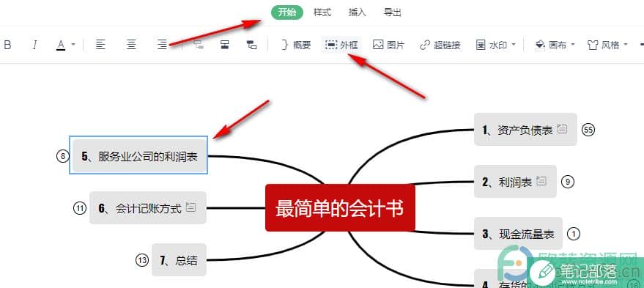Open the 样式 tab
This screenshot has width=644, height=288.
pos(322,12)
